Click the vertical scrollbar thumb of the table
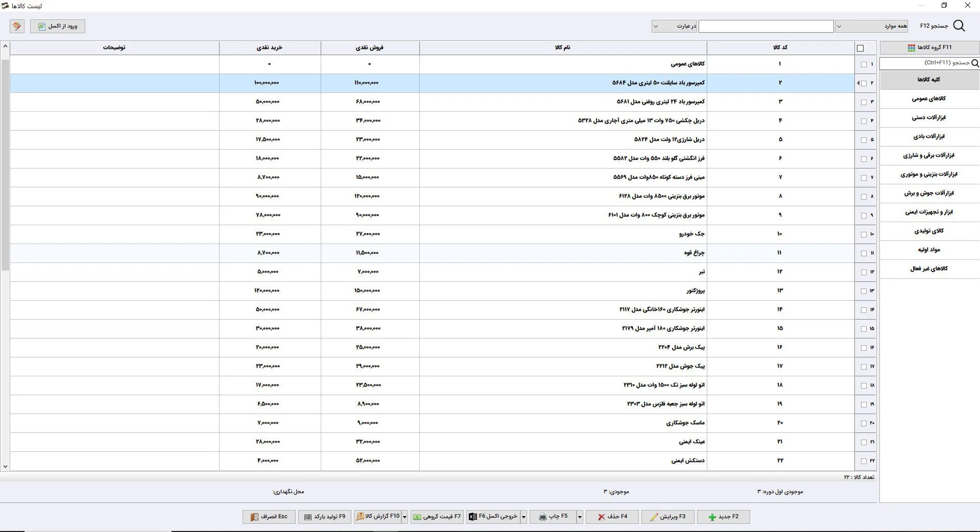This screenshot has width=980, height=532. pos(5,165)
